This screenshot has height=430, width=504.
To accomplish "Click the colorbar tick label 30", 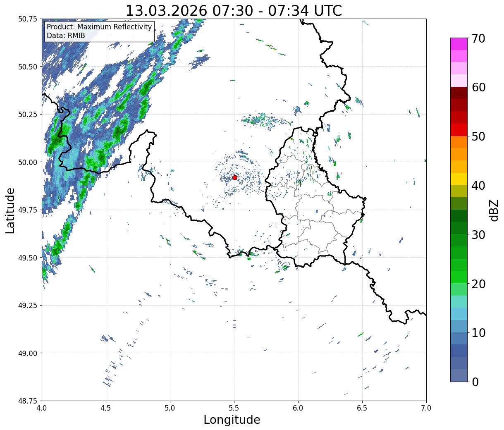I will point(478,234).
